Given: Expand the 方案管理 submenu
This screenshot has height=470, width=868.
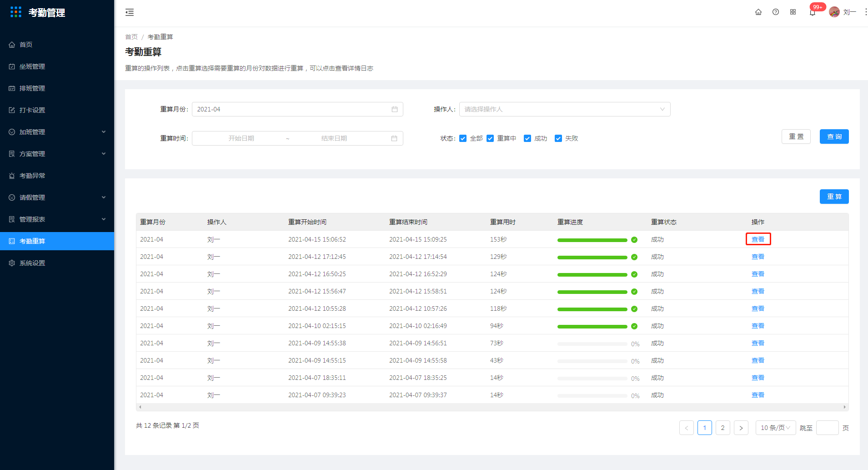Looking at the screenshot, I should point(104,154).
